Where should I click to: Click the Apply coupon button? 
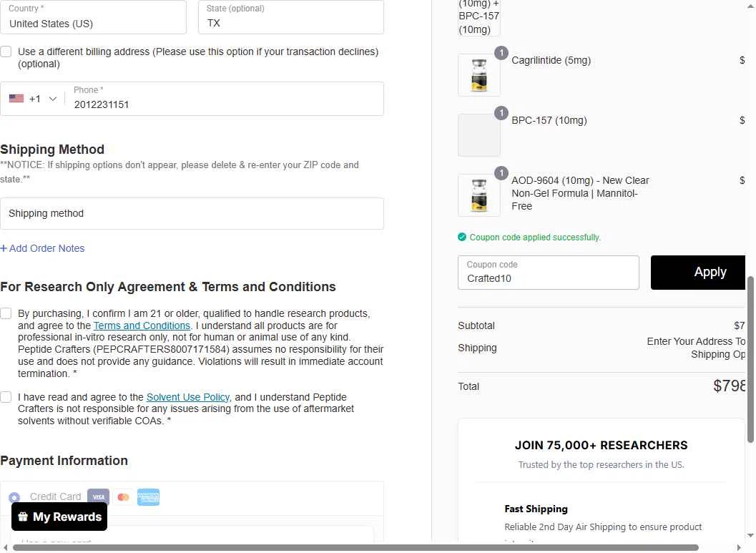(698, 273)
